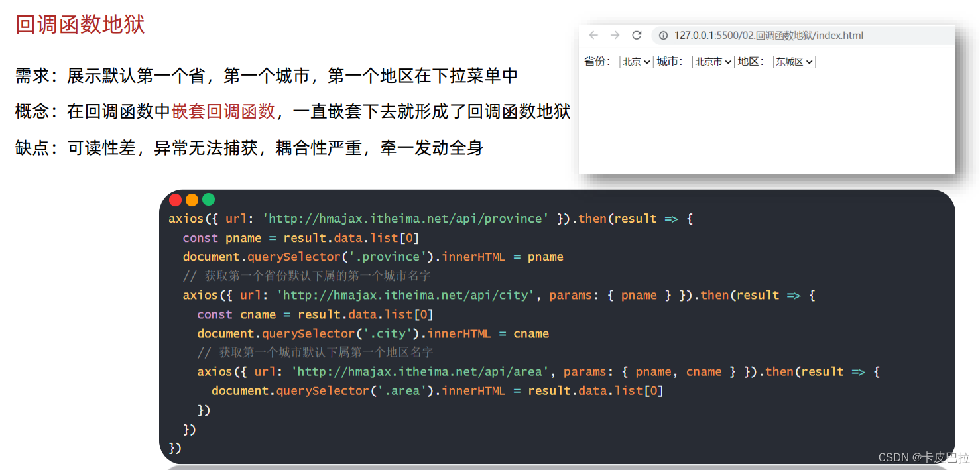Click the heading 回调函数地狱
Image resolution: width=980 pixels, height=470 pixels.
tap(80, 25)
